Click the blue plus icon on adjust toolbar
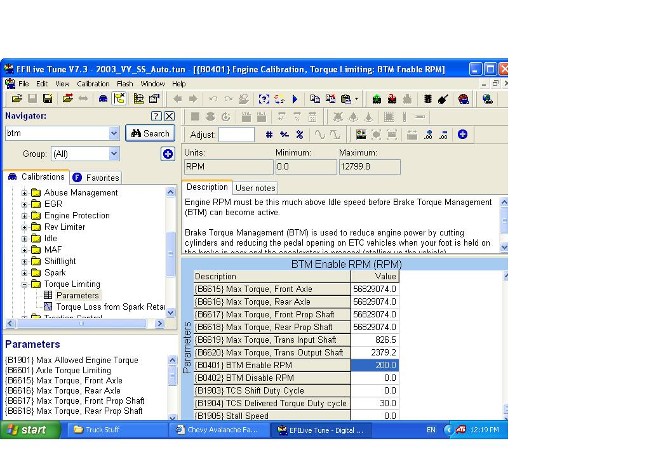The height and width of the screenshot is (457, 649). pos(463,134)
